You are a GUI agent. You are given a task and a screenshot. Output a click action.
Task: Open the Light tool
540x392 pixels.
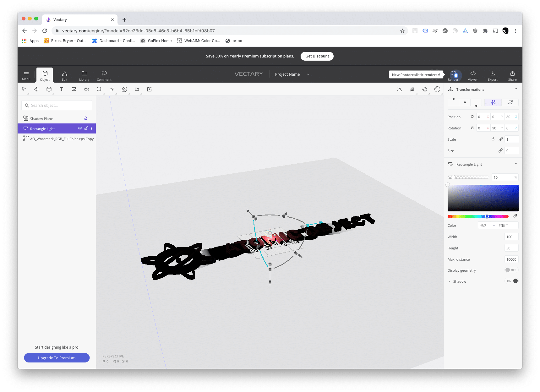99,89
